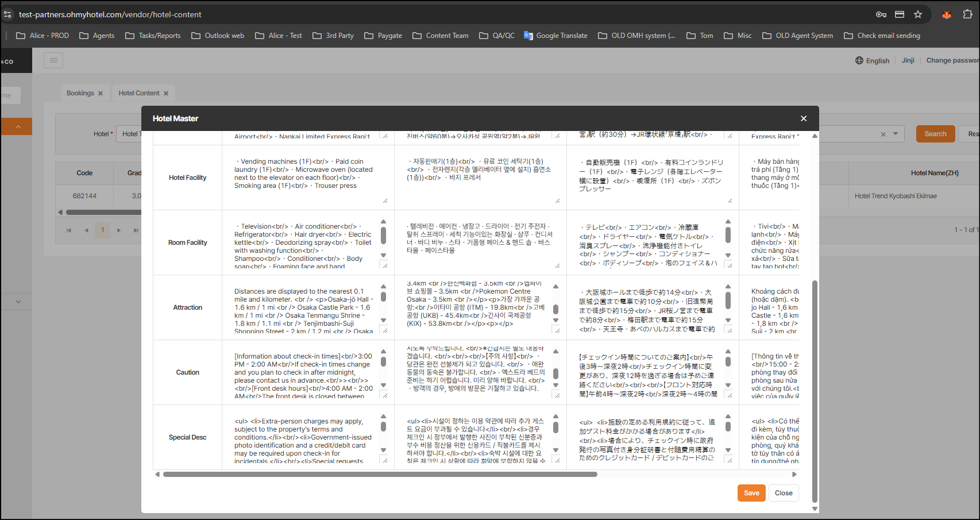The width and height of the screenshot is (980, 520).
Task: Collapse the orange sidebar menu section
Action: coord(18,126)
